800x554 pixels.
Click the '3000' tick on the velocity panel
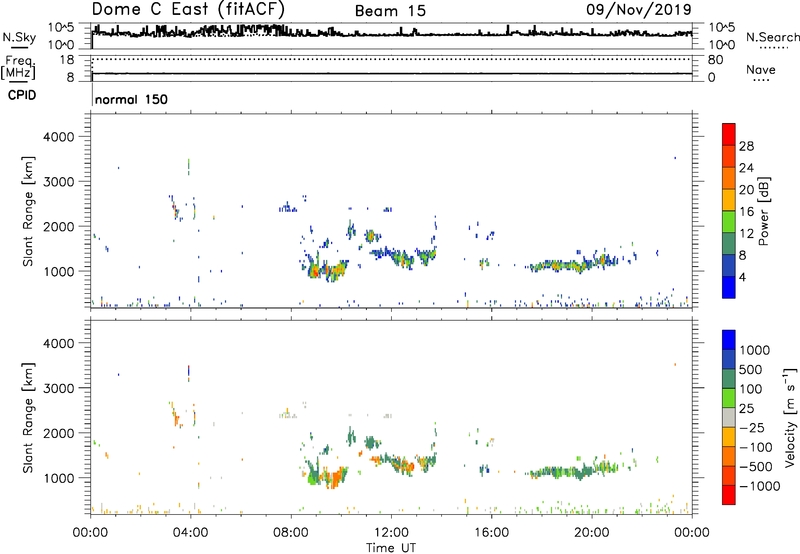(x=59, y=388)
